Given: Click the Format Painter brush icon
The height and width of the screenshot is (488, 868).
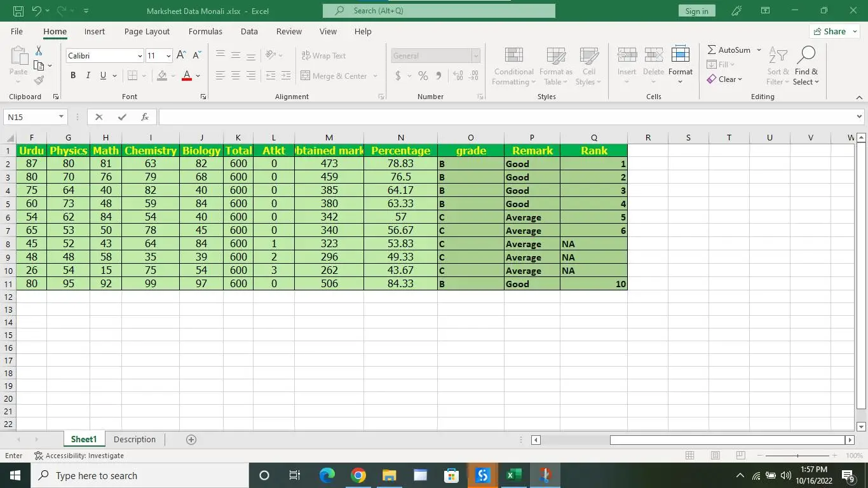Looking at the screenshot, I should click(x=39, y=81).
